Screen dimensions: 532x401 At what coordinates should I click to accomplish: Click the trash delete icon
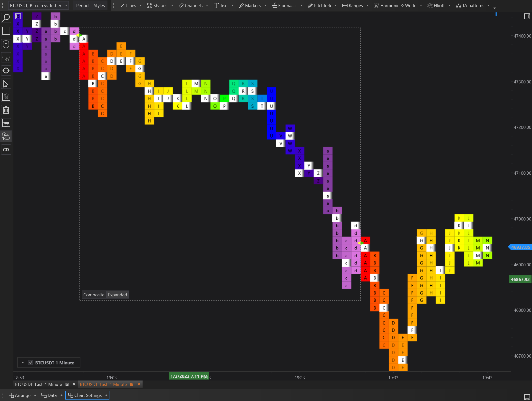[x=6, y=110]
